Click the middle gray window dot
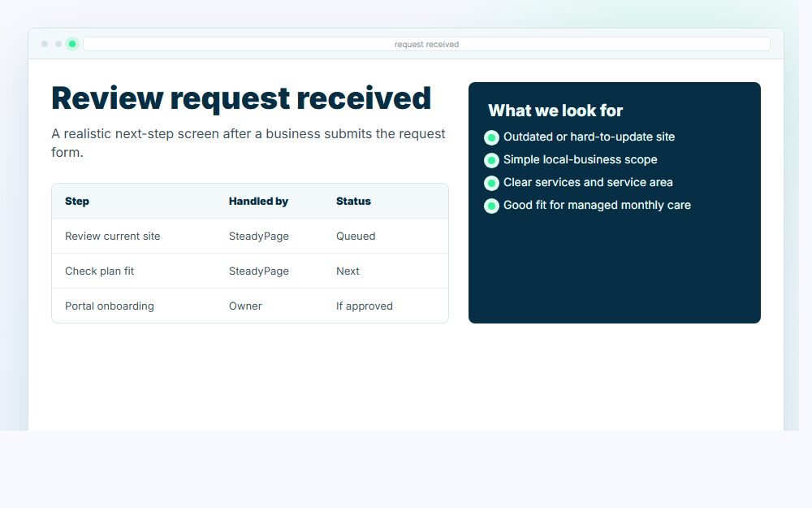This screenshot has width=812, height=508. pyautogui.click(x=58, y=44)
